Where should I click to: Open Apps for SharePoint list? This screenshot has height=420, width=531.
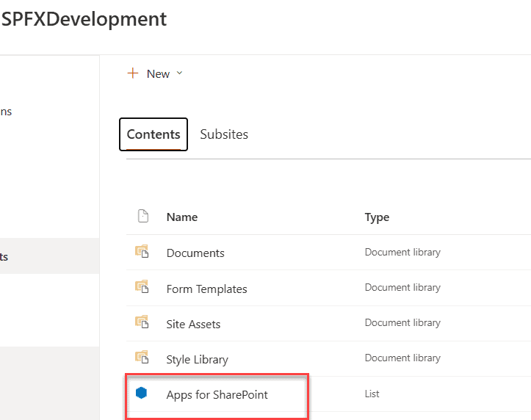tap(217, 395)
